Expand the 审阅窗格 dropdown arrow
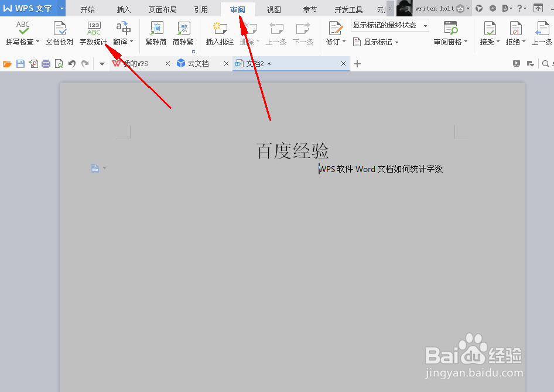Viewport: 554px width, 392px height. point(466,42)
